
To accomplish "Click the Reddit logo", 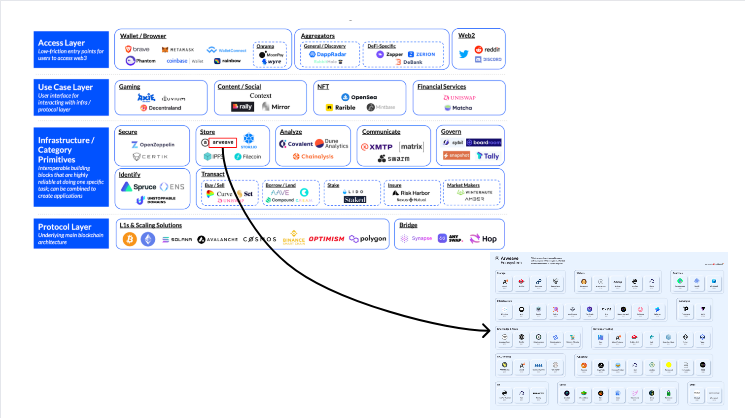I will tap(487, 49).
